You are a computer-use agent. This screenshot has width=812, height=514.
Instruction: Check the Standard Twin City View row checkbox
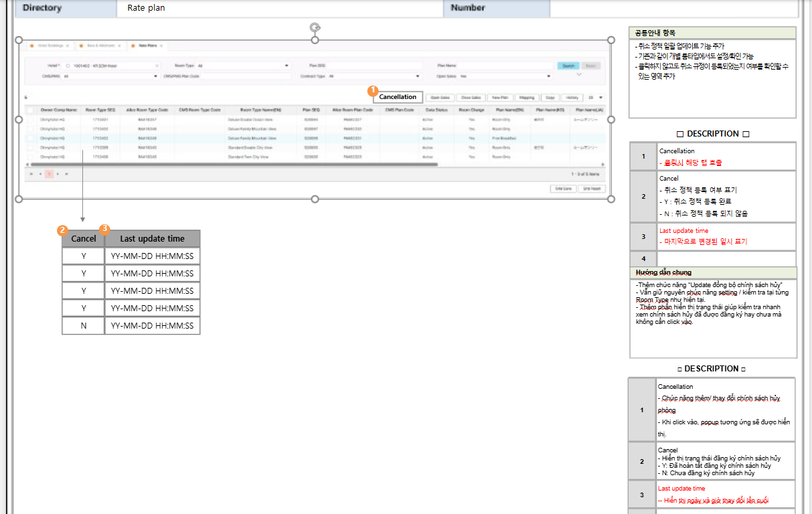tap(30, 157)
